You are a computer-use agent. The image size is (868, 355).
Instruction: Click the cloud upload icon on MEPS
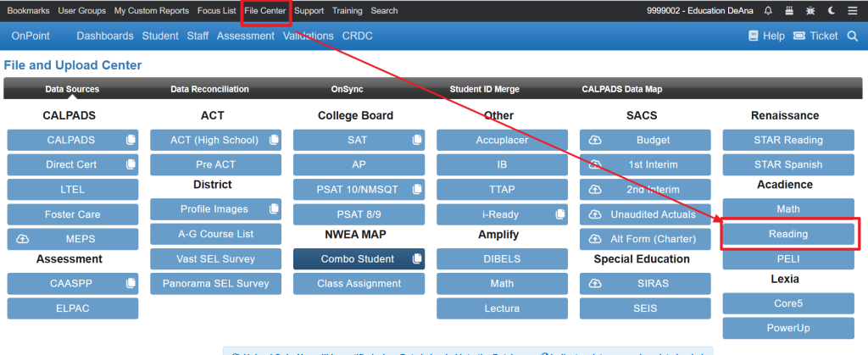(x=24, y=240)
